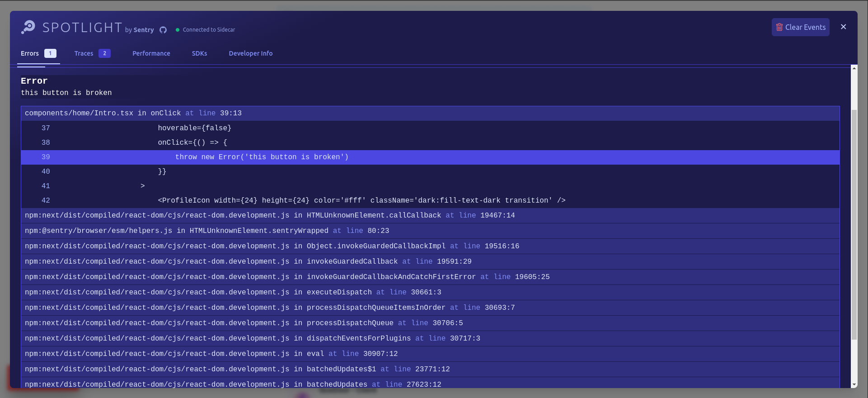This screenshot has width=868, height=398.
Task: Expand the executeDispatch stack frame
Action: (x=430, y=292)
